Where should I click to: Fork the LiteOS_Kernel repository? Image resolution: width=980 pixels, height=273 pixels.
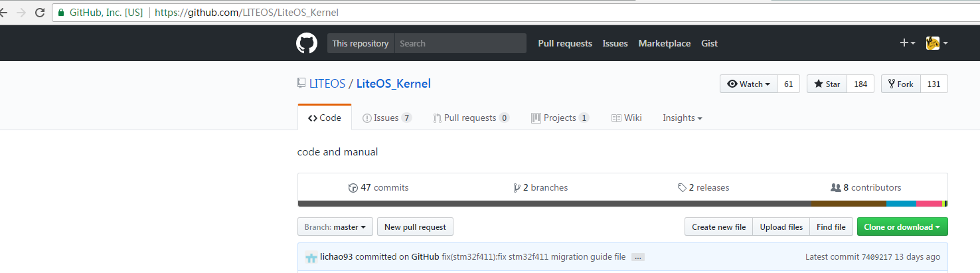coord(900,84)
